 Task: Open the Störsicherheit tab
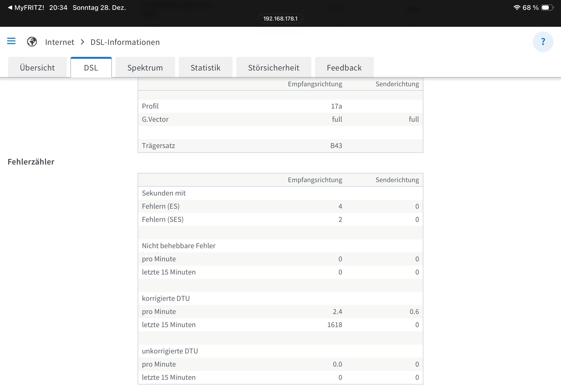click(273, 67)
